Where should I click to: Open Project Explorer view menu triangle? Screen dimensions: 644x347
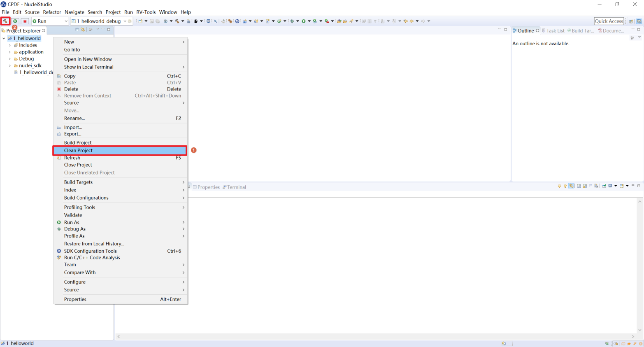[98, 29]
